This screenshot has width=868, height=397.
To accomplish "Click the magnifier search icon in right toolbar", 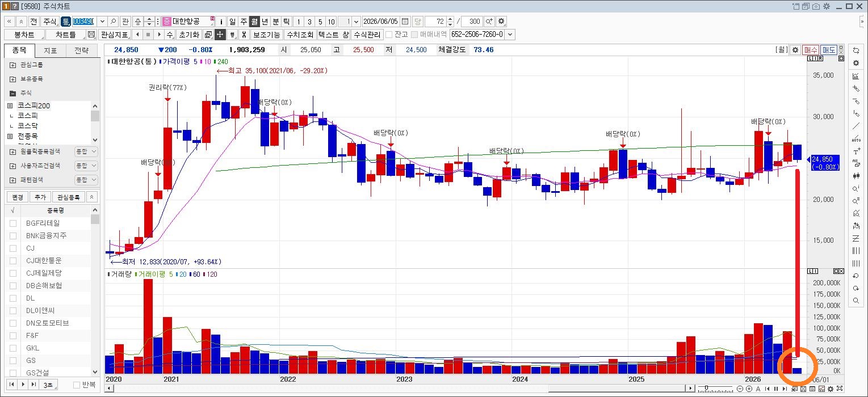I will tap(856, 301).
